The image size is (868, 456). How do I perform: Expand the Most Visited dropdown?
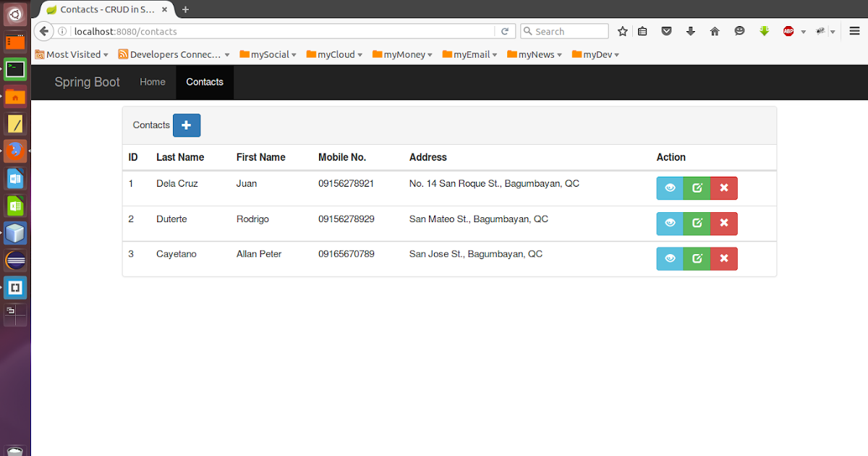(72, 54)
